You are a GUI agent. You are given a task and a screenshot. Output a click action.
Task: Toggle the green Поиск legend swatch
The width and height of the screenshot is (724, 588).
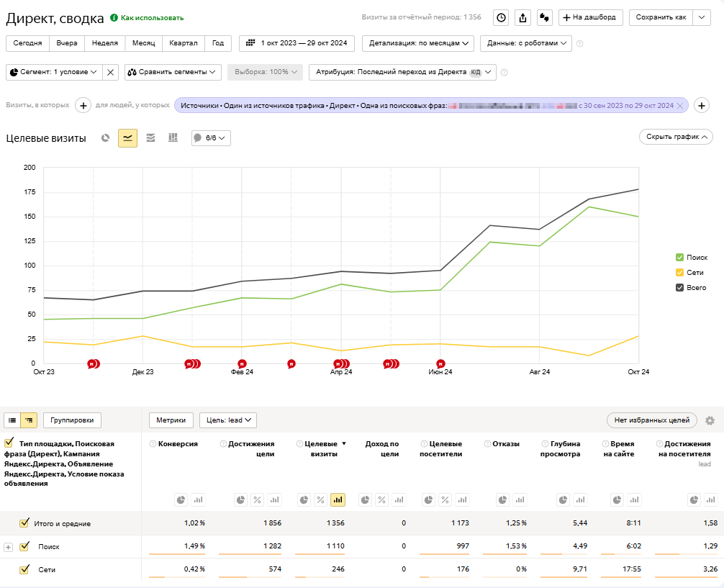(x=680, y=257)
